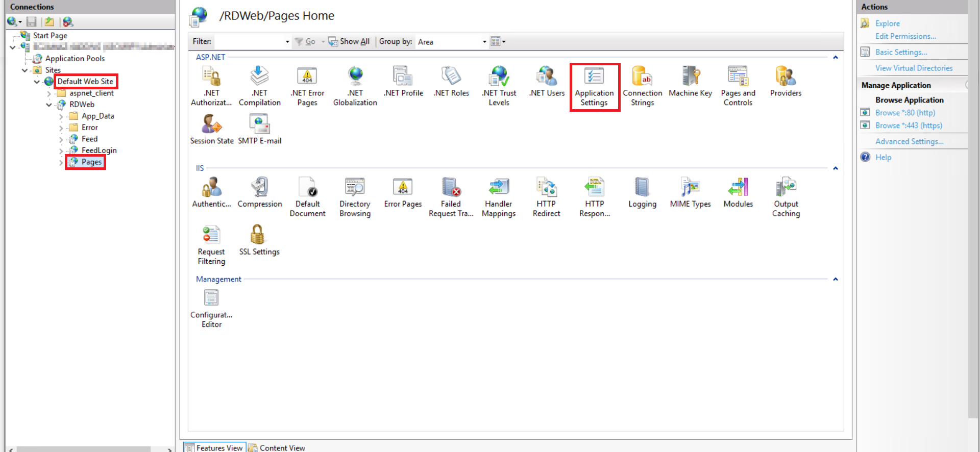Open .NET Trust Levels feature
Screen dimensions: 980x452
pos(499,86)
